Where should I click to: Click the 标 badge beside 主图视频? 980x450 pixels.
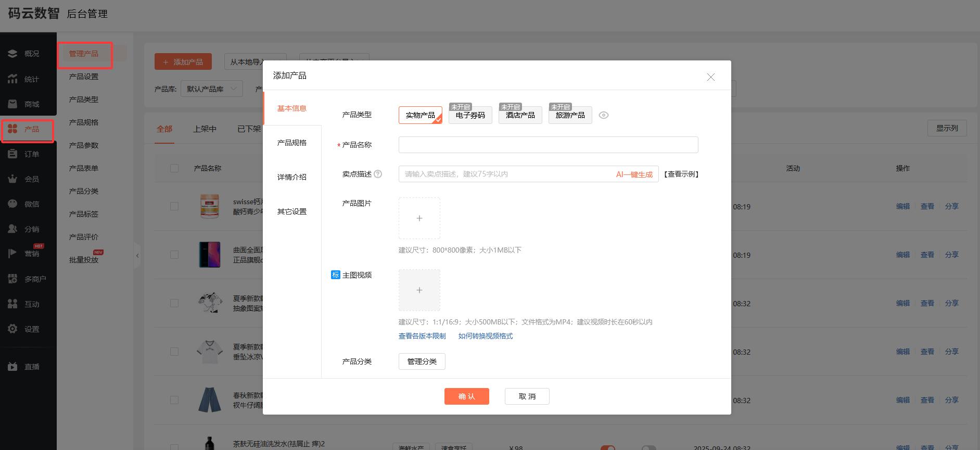[336, 274]
